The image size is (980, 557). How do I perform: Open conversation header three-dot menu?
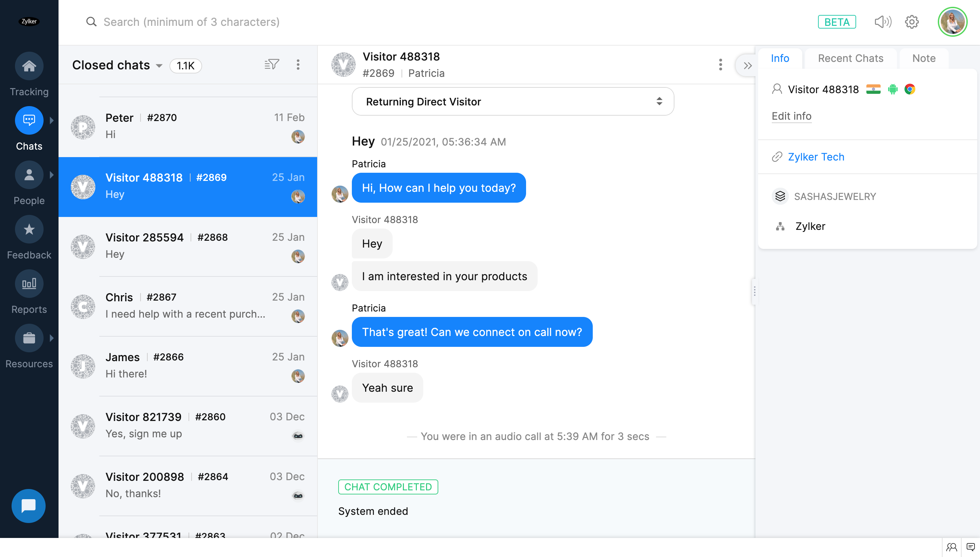(720, 65)
